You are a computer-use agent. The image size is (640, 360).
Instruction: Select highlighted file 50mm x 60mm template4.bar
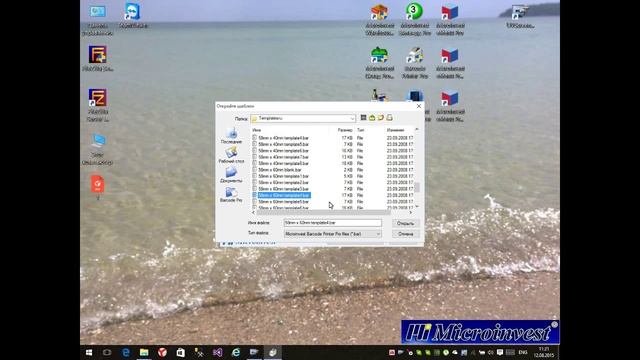284,196
